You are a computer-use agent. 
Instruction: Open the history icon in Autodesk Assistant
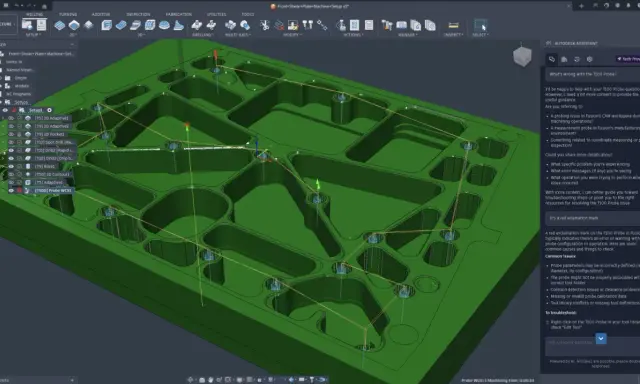(577, 59)
